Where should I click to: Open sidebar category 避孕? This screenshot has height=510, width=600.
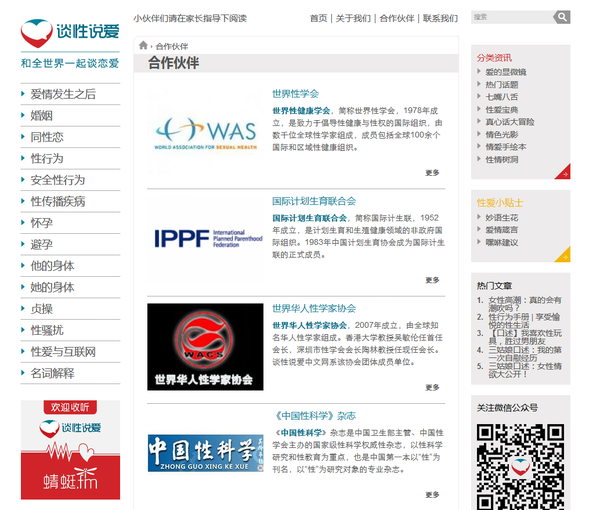[x=41, y=244]
